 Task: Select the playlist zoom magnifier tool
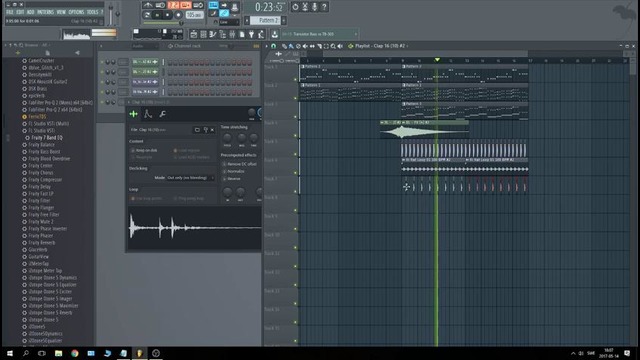tap(333, 46)
